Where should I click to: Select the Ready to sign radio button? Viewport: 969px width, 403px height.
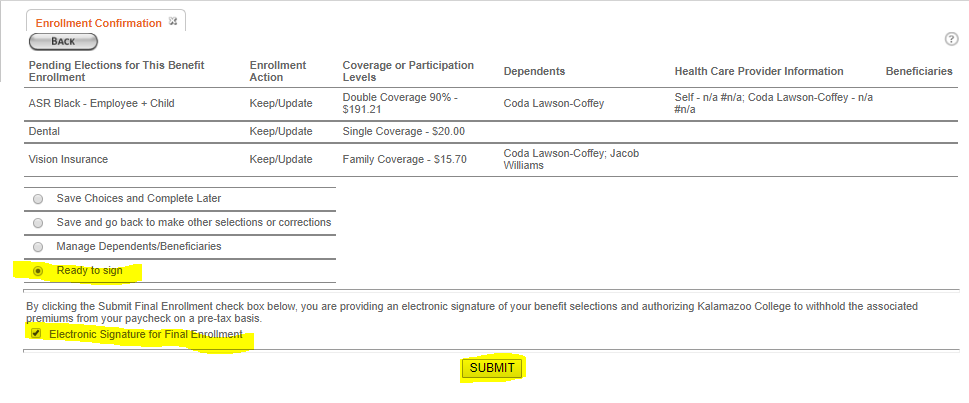(x=38, y=271)
